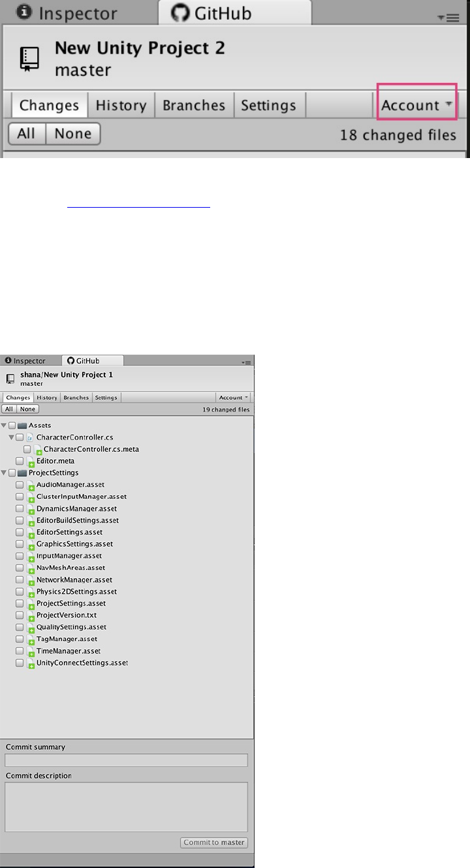
Task: Click added-file icon of ProjectVersion.txt
Action: (31, 616)
